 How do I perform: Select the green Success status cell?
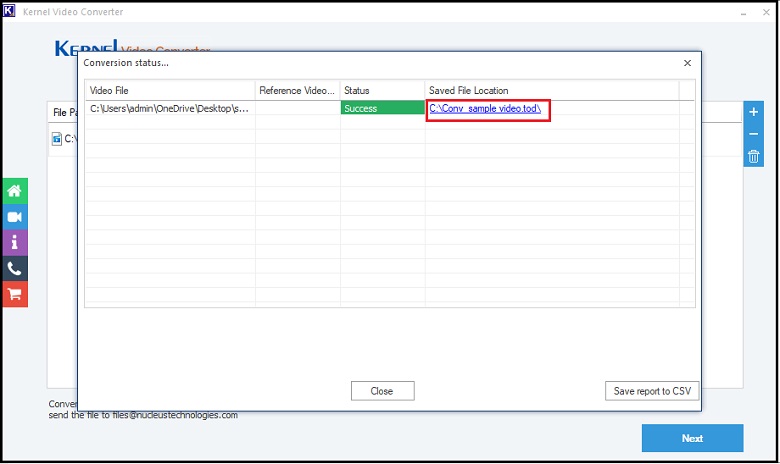pos(383,108)
